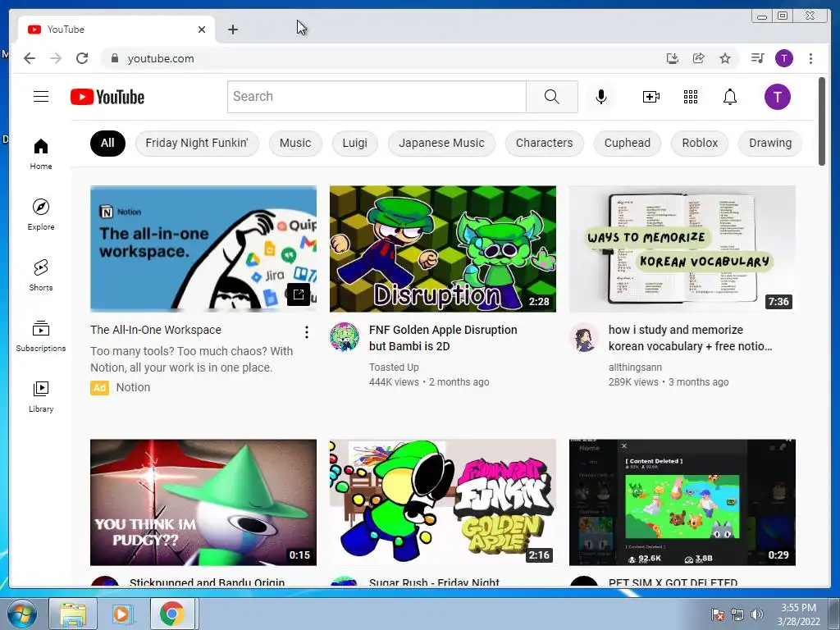The width and height of the screenshot is (840, 630).
Task: Open the 'You think I'm pudgy' thumbnail
Action: click(x=203, y=502)
